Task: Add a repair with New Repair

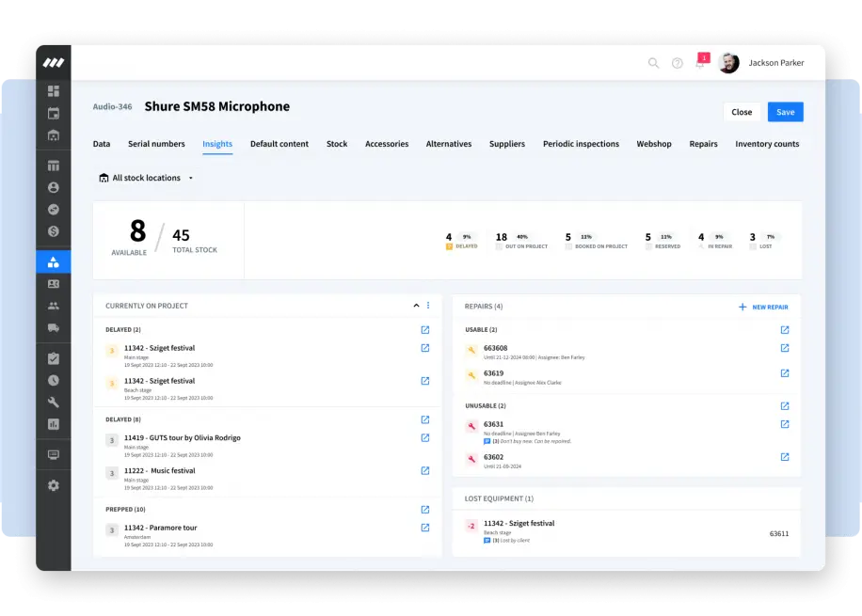Action: (x=763, y=308)
